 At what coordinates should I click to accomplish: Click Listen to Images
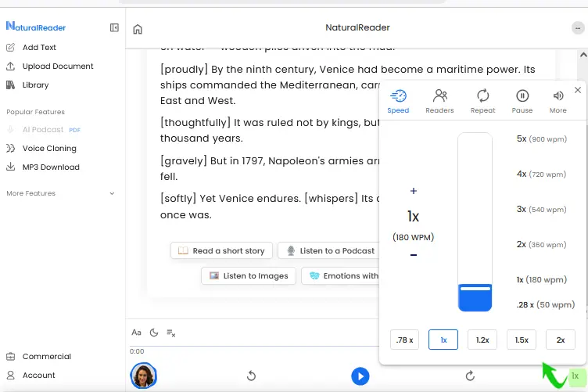point(248,275)
